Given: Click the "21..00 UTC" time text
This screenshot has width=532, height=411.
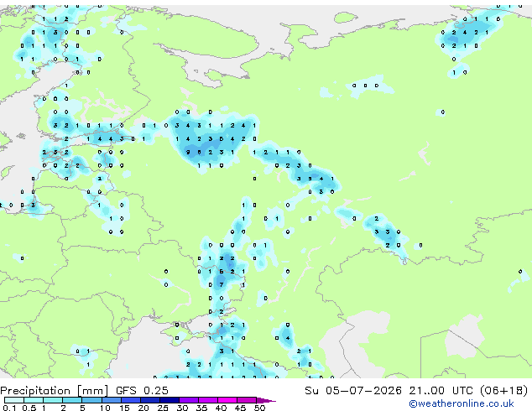Looking at the screenshot, I should tap(441, 390).
